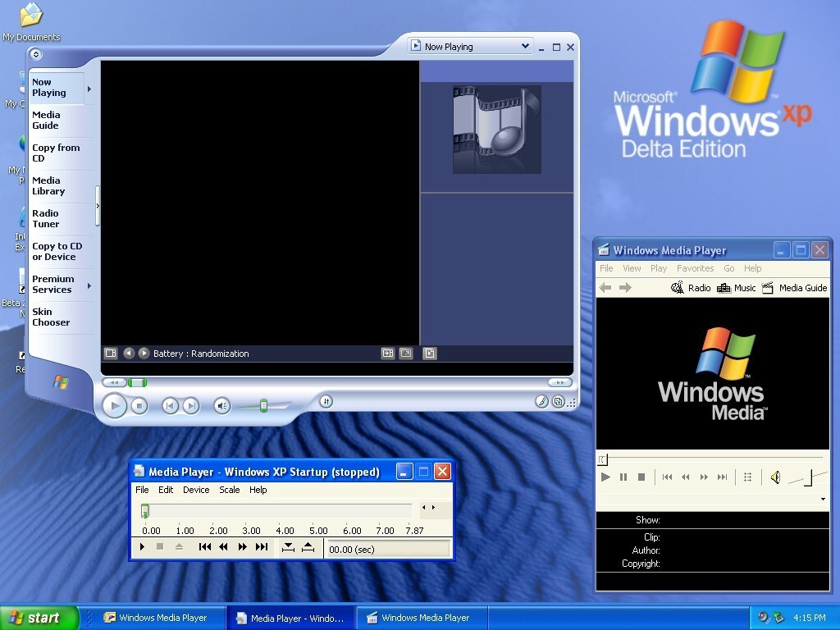
Task: Toggle the video display mode icon on playback bar
Action: (x=110, y=353)
